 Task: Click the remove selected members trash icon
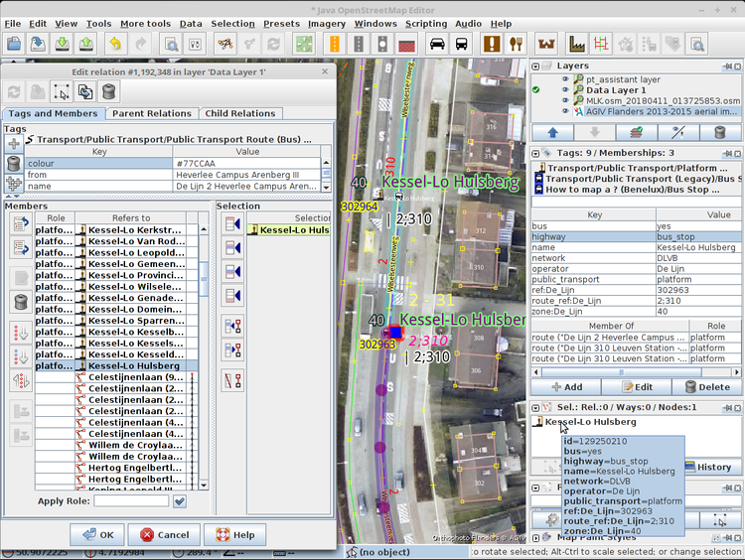pos(21,302)
